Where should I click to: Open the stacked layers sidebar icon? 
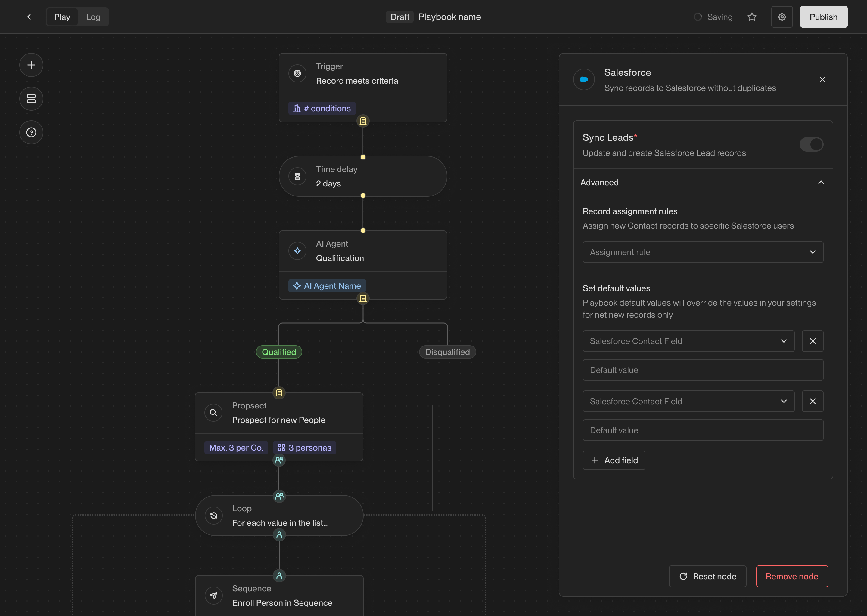[31, 99]
